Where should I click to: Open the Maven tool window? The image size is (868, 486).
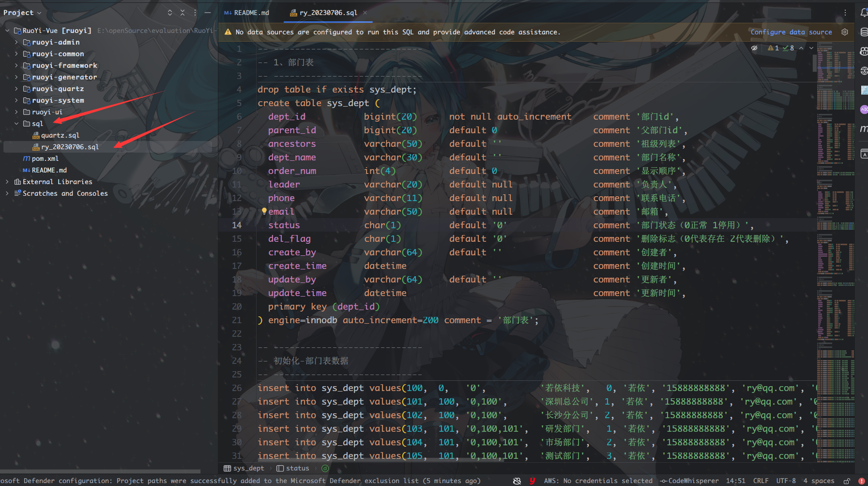864,129
